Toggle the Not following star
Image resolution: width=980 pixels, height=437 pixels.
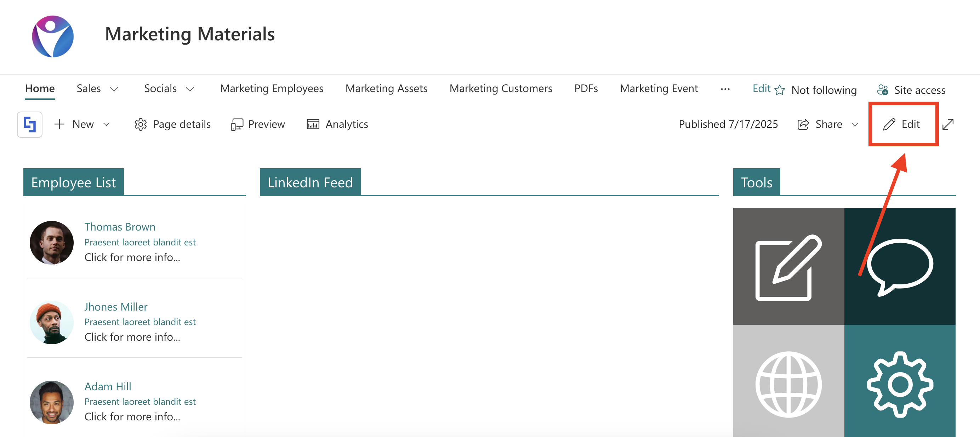[x=780, y=90]
